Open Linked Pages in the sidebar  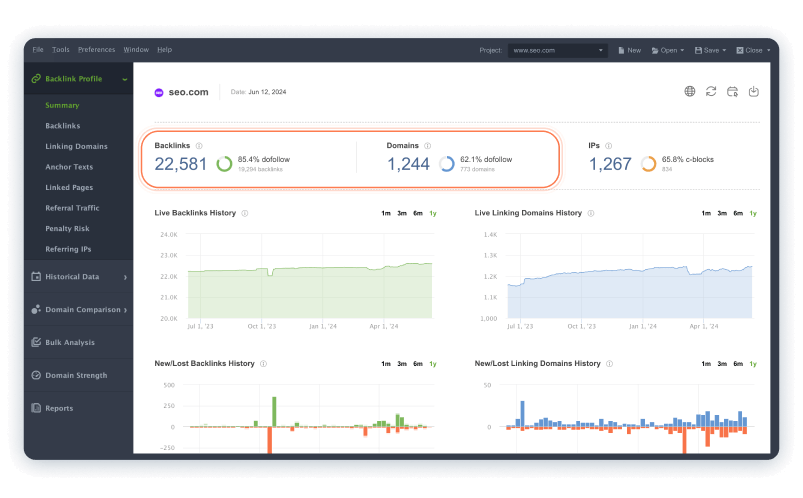[x=69, y=187]
